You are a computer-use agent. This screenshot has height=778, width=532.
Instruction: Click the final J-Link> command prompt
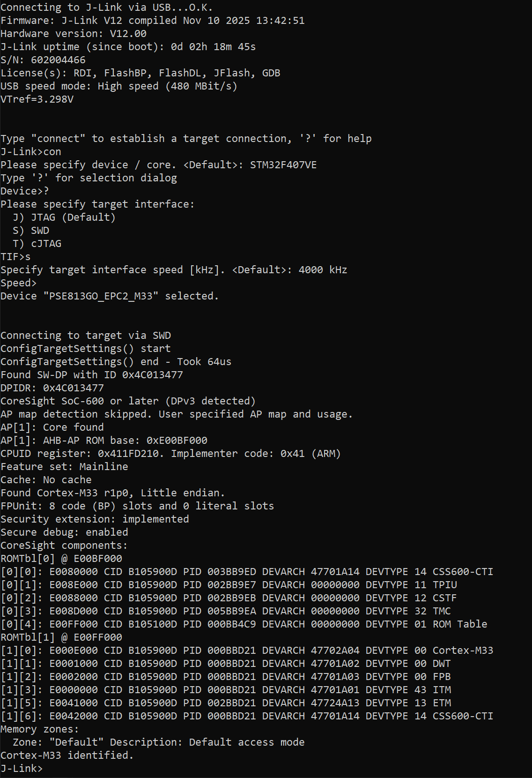22,768
